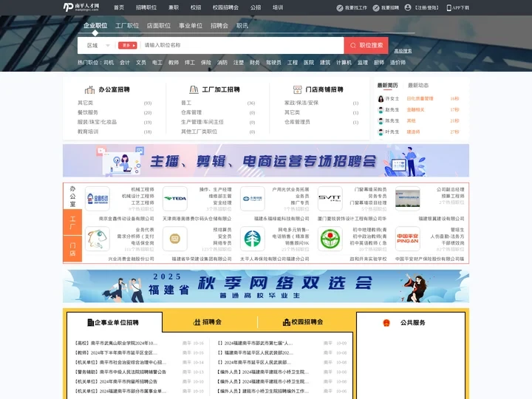This screenshot has height=399, width=532.
Task: Click the 企事业单位招聘 building icon
Action: pyautogui.click(x=90, y=322)
